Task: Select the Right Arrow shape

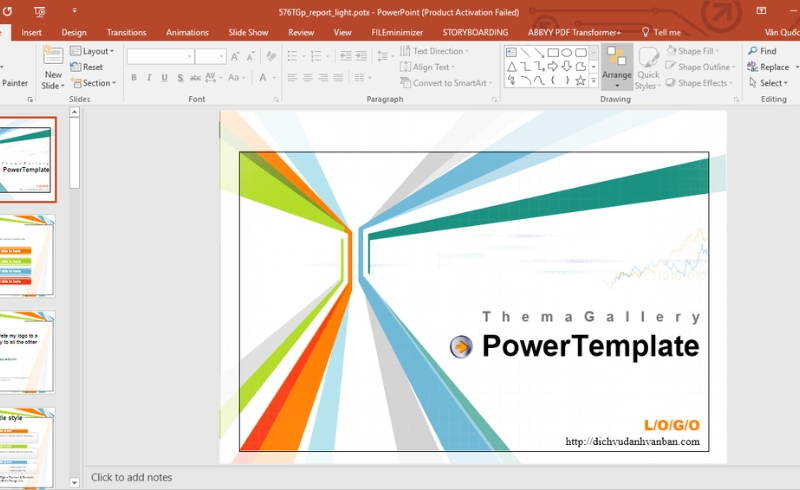Action: [553, 66]
